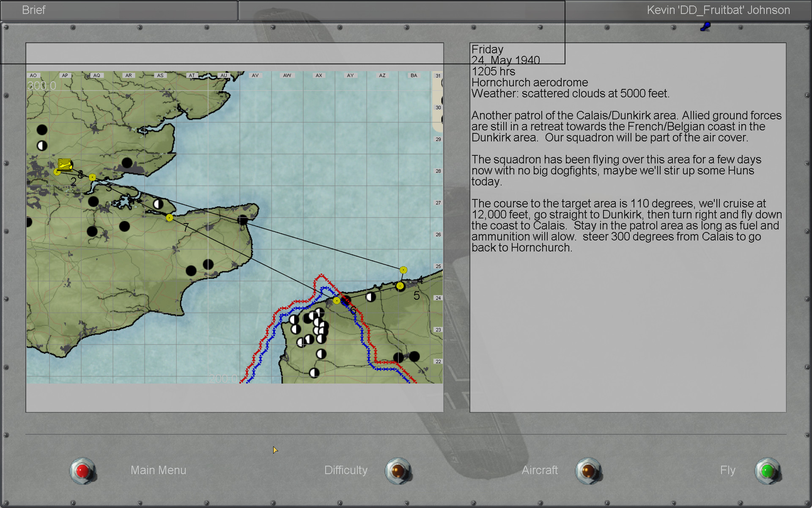
Task: Click the Brief title tab
Action: point(34,10)
